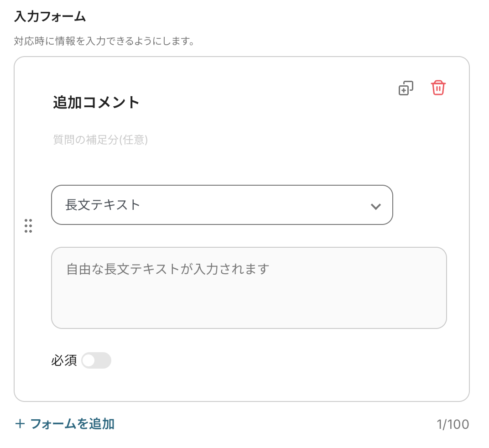Click the 必須 label text
The width and height of the screenshot is (489, 448).
pos(64,361)
